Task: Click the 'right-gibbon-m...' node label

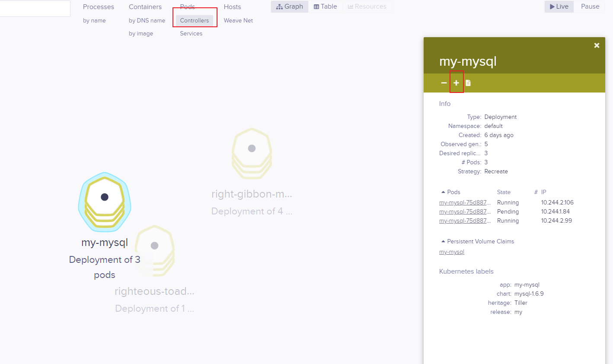Action: [252, 194]
